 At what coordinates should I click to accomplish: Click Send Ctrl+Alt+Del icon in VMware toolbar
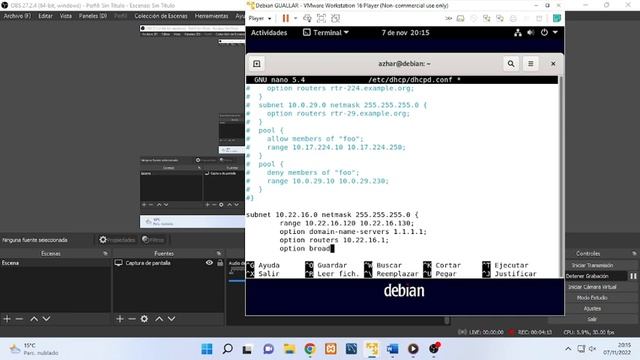[307, 18]
